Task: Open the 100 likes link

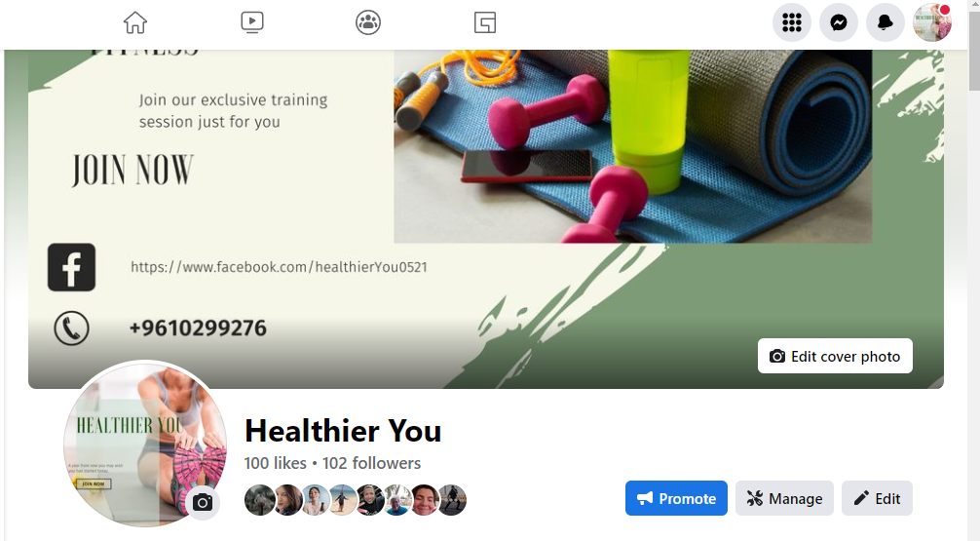Action: point(275,463)
